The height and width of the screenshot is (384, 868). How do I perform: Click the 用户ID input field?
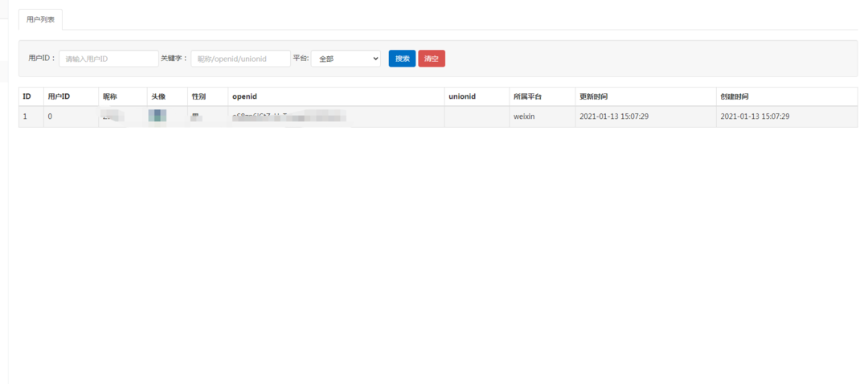109,59
